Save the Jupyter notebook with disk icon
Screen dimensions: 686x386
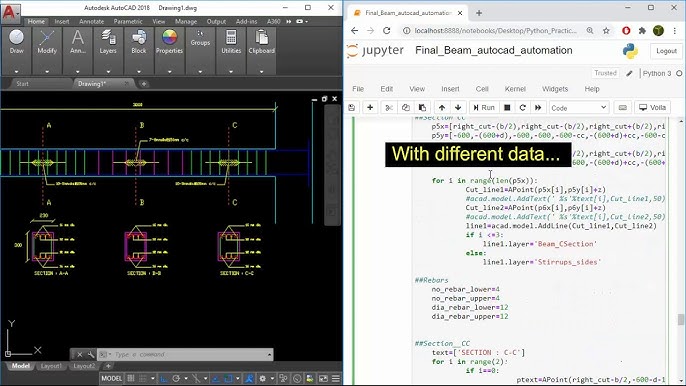coord(352,107)
